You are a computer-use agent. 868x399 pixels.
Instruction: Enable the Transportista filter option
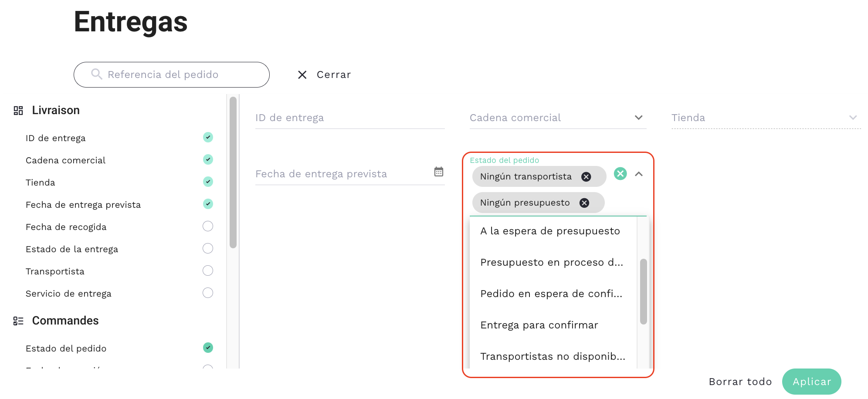[208, 271]
